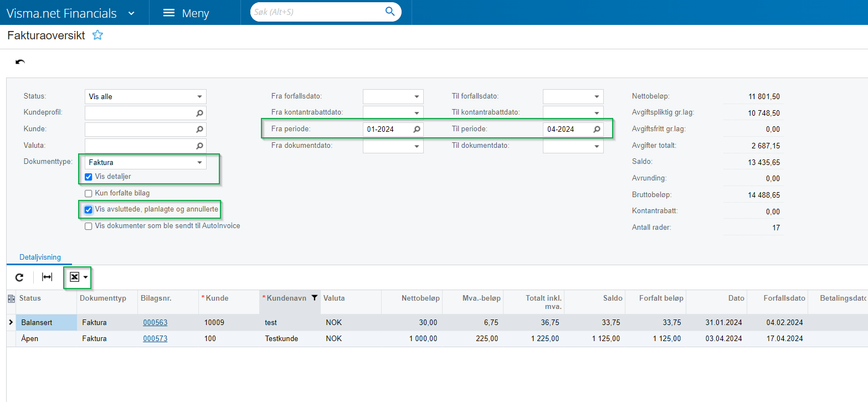This screenshot has width=868, height=402.
Task: Open invoice link 000563
Action: click(x=155, y=322)
